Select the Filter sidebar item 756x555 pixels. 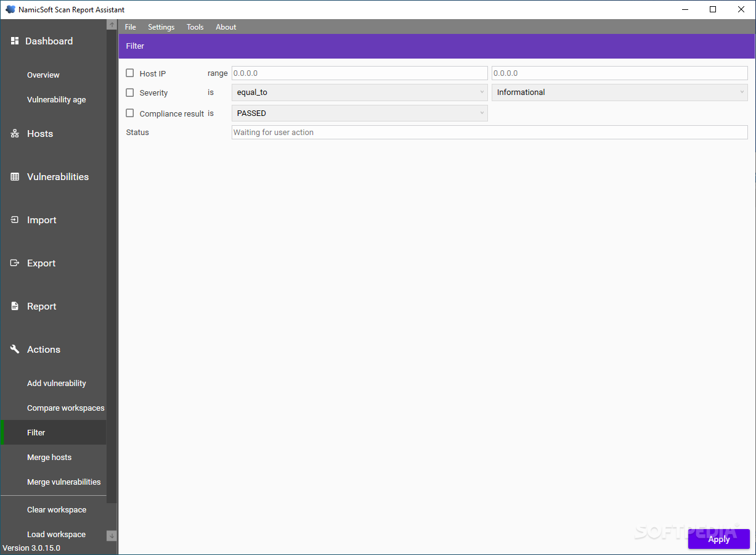pos(54,432)
